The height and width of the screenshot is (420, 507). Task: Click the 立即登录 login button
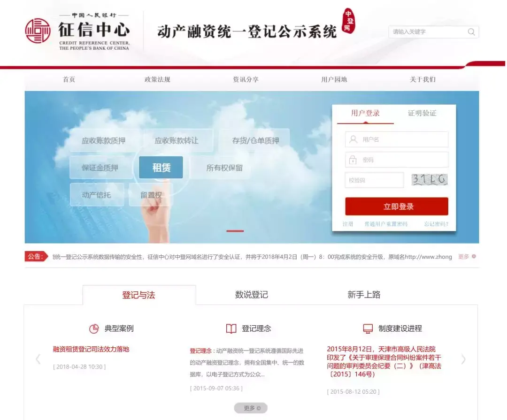point(397,206)
